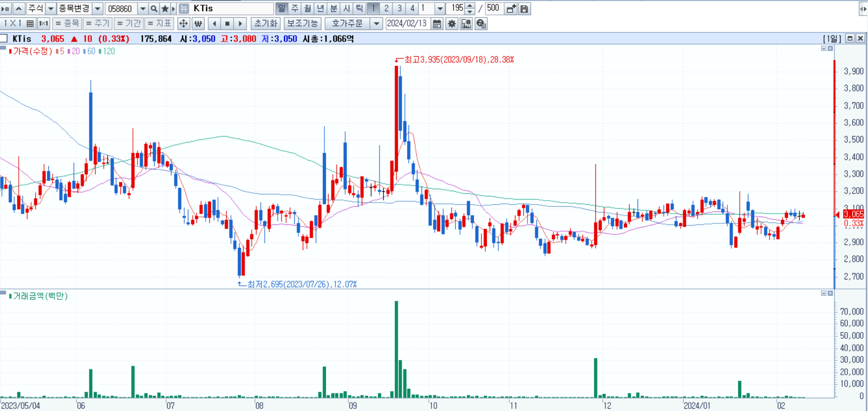The image size is (868, 411).
Task: Select the 일 daily period toggle
Action: coord(281,9)
